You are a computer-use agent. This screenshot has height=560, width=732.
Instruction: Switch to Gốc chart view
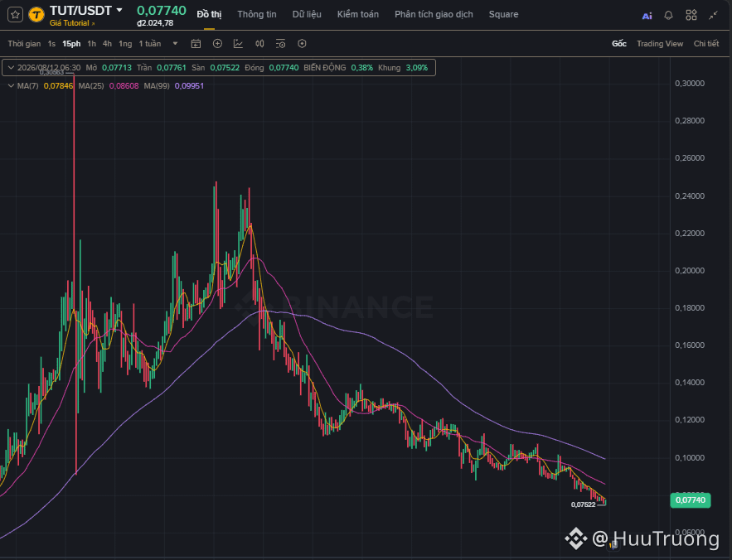click(x=619, y=44)
